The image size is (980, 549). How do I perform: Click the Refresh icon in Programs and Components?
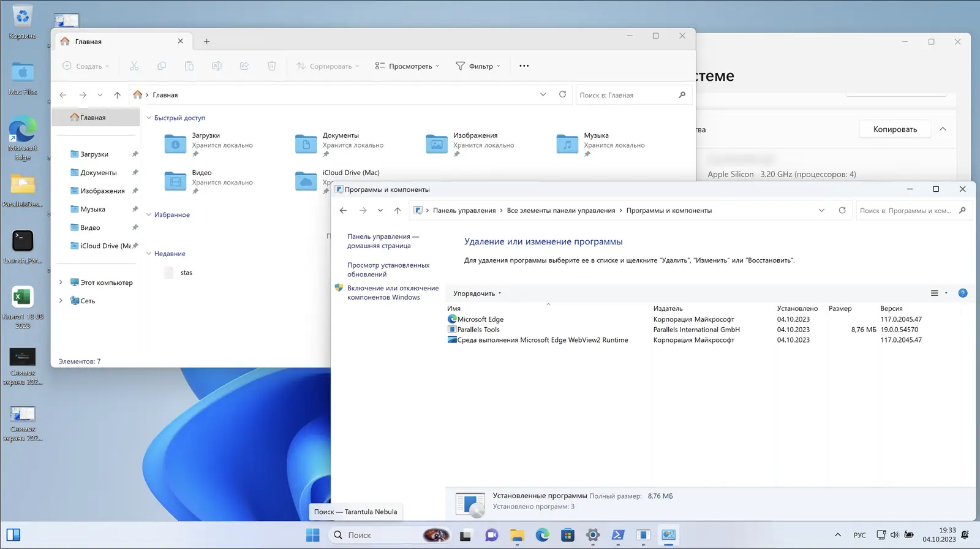[x=842, y=210]
